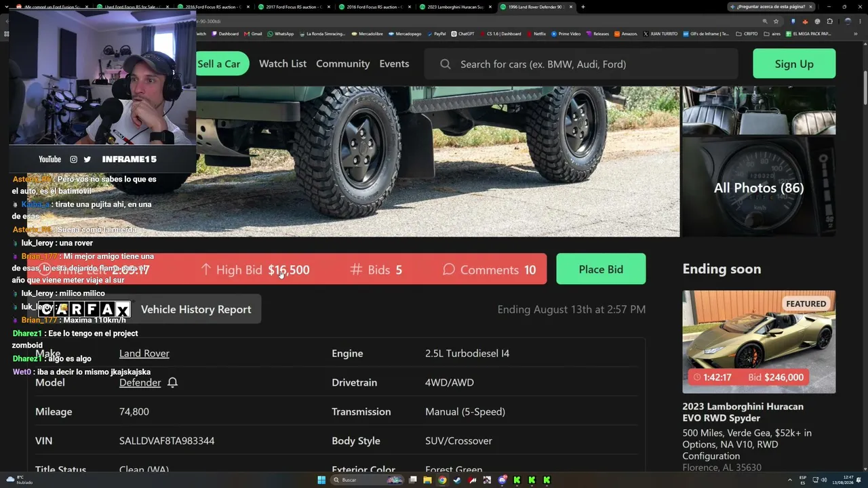Open a new browser tab with plus button

click(583, 7)
